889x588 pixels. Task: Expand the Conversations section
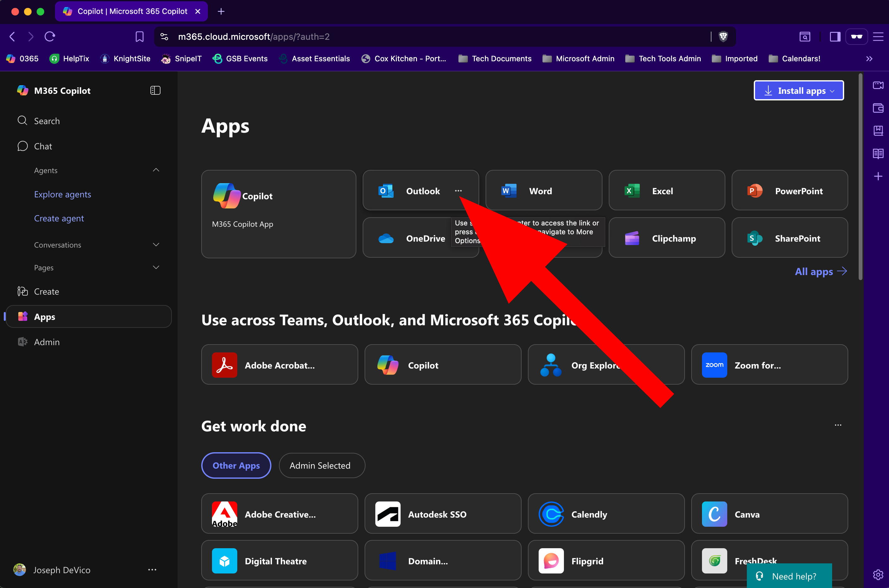coord(156,244)
